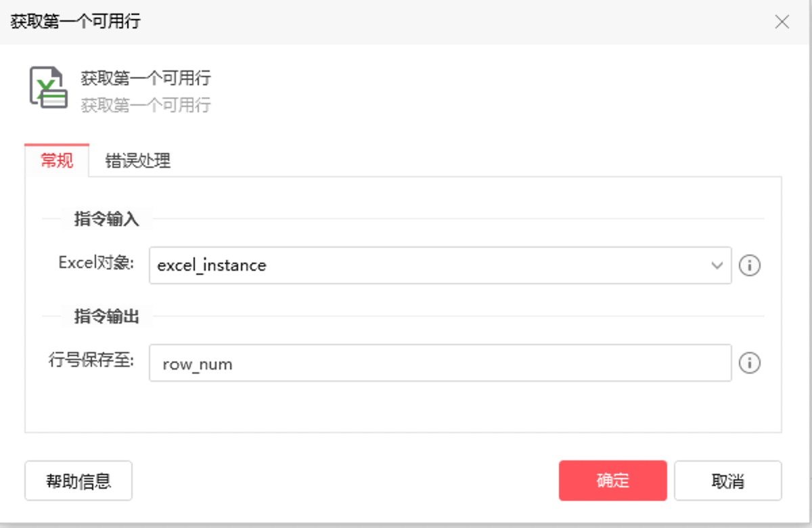Image resolution: width=812 pixels, height=528 pixels.
Task: Click the Excel spreadsheet icon in header
Action: (x=47, y=87)
